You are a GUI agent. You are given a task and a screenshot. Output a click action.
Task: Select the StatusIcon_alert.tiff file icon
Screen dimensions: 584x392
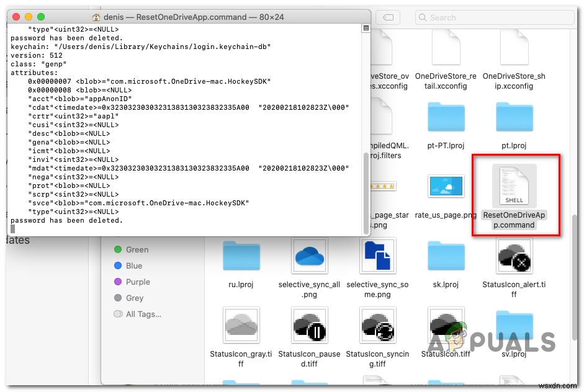coord(513,256)
